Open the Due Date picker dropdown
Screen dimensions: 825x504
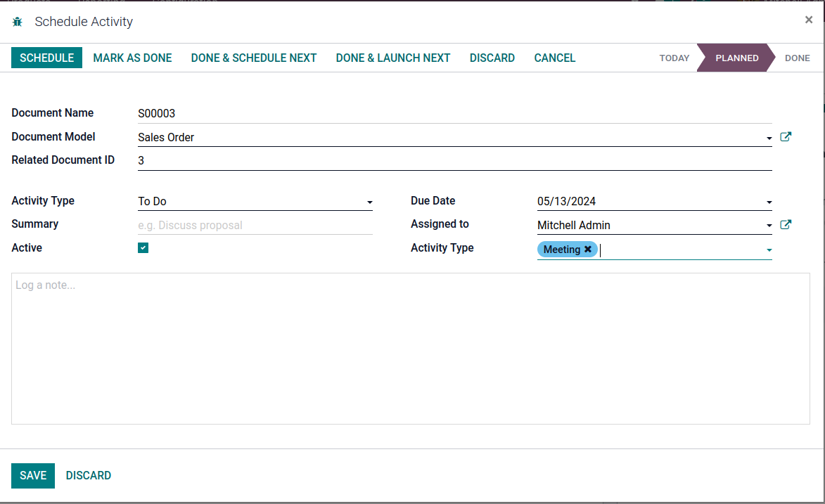click(769, 202)
